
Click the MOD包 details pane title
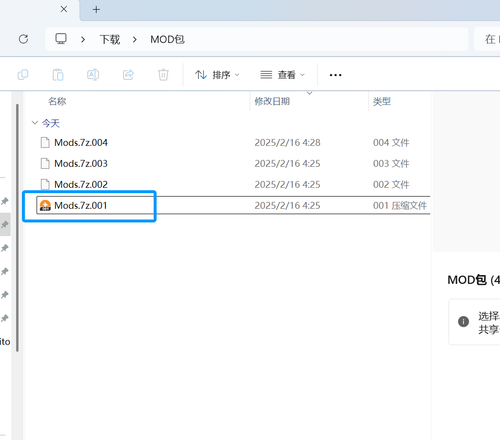click(x=474, y=280)
